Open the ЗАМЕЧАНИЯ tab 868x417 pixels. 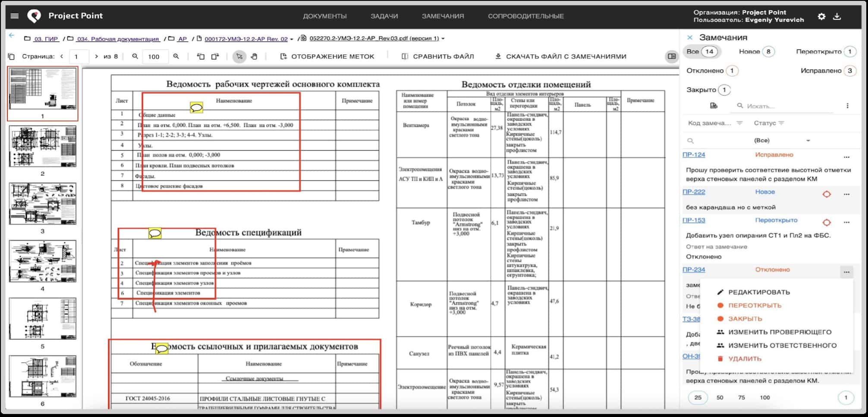pyautogui.click(x=443, y=16)
